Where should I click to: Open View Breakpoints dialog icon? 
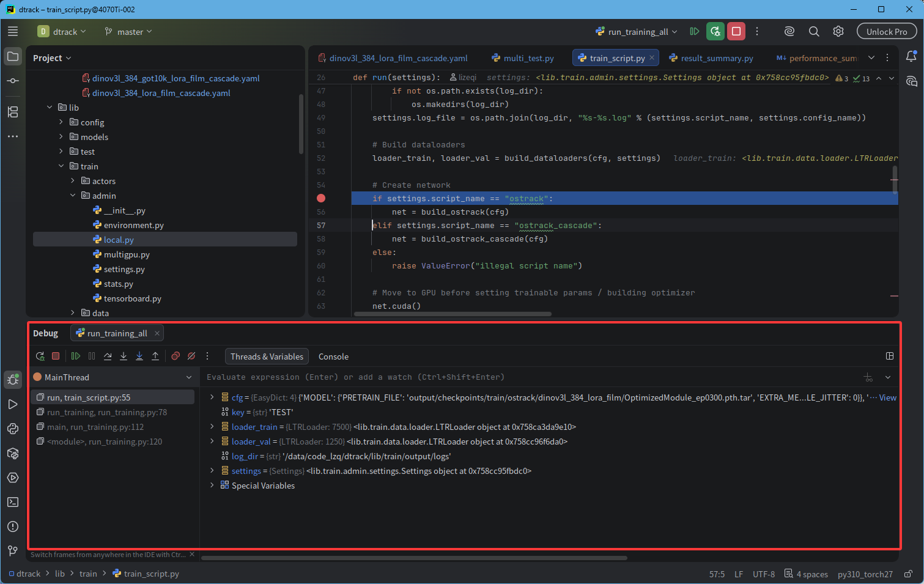(x=176, y=356)
